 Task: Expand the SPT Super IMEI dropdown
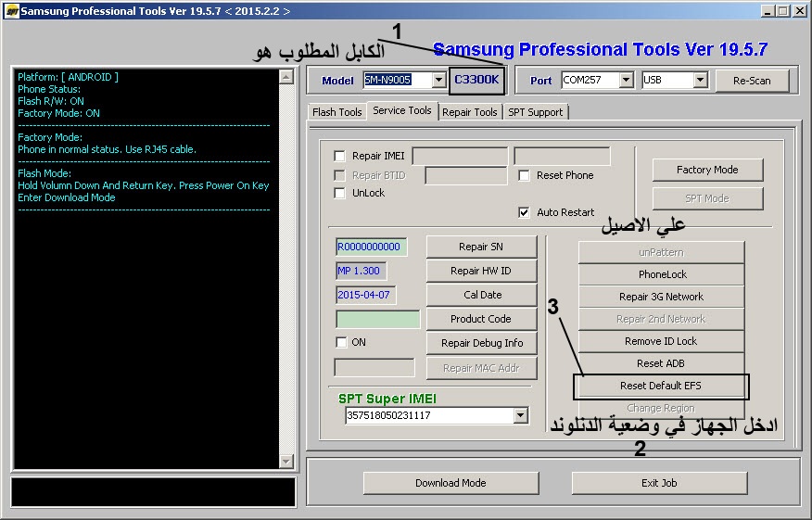520,415
